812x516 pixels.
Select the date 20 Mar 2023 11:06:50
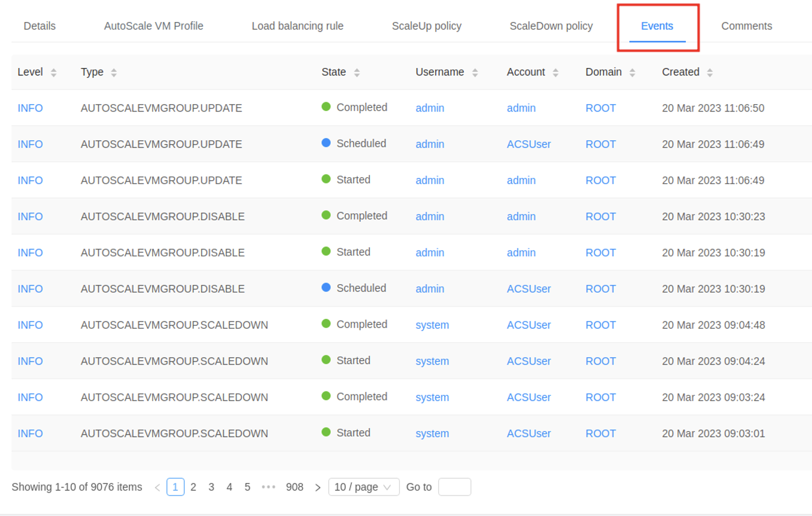tap(713, 108)
